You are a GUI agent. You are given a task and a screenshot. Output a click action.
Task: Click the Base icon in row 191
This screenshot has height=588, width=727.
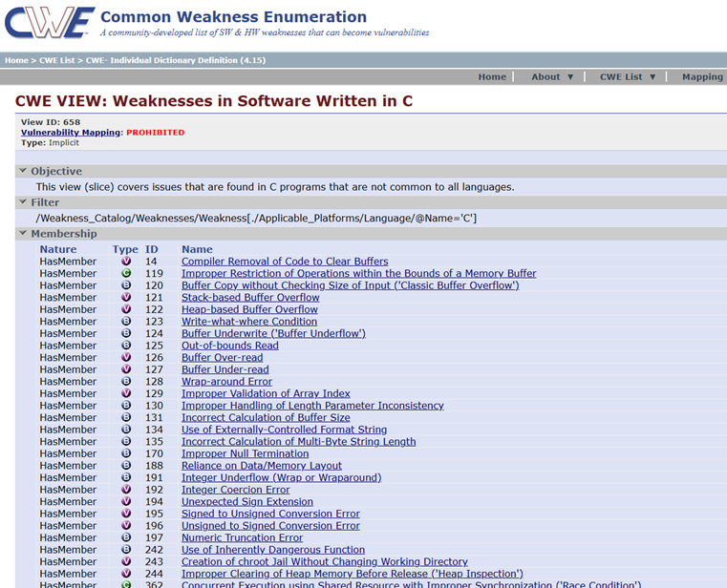[x=126, y=477]
